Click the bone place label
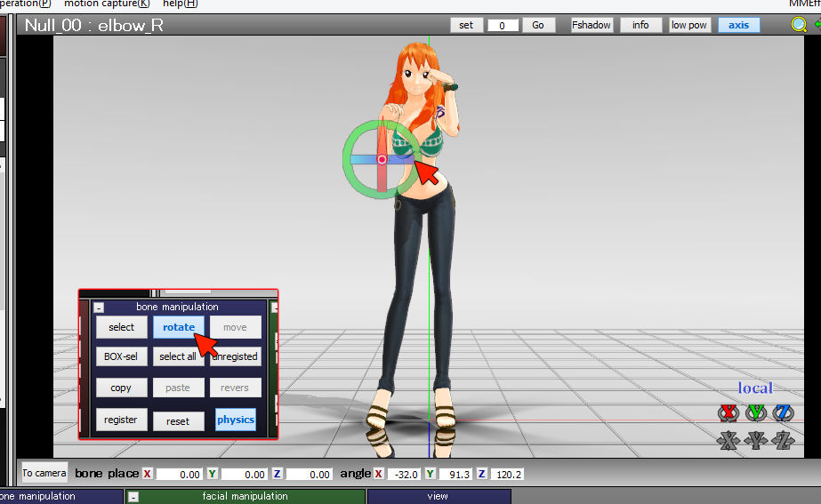 [x=107, y=474]
